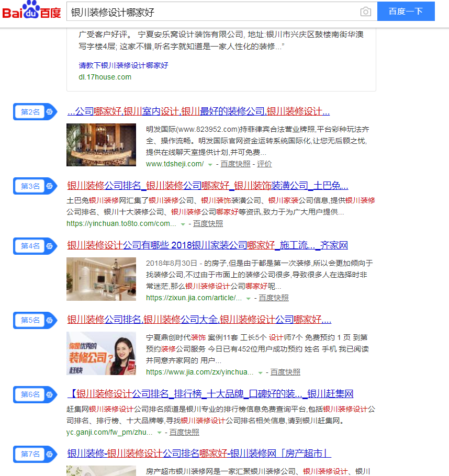The image size is (449, 476).
Task: Open the link 请教下银川装修设计哪家好
Action: pos(124,65)
